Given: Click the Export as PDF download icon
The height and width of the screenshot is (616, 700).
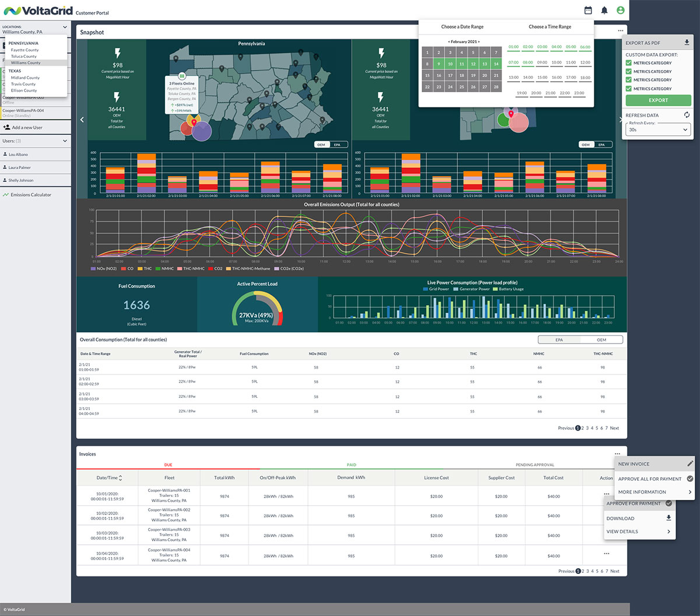Looking at the screenshot, I should click(687, 43).
